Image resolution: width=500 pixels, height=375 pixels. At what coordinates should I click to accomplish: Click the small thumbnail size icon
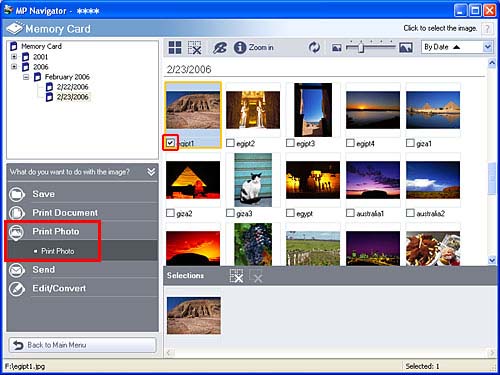(x=336, y=48)
